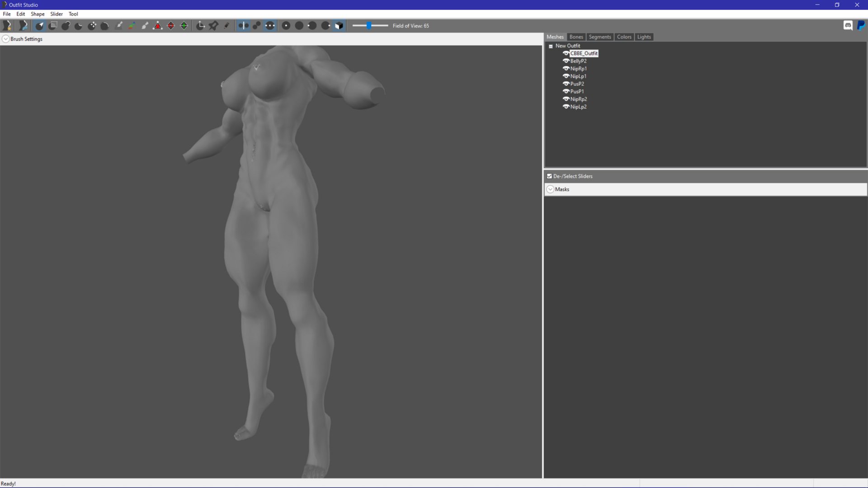868x488 pixels.
Task: Select the Inflate brush tool
Action: click(66, 26)
